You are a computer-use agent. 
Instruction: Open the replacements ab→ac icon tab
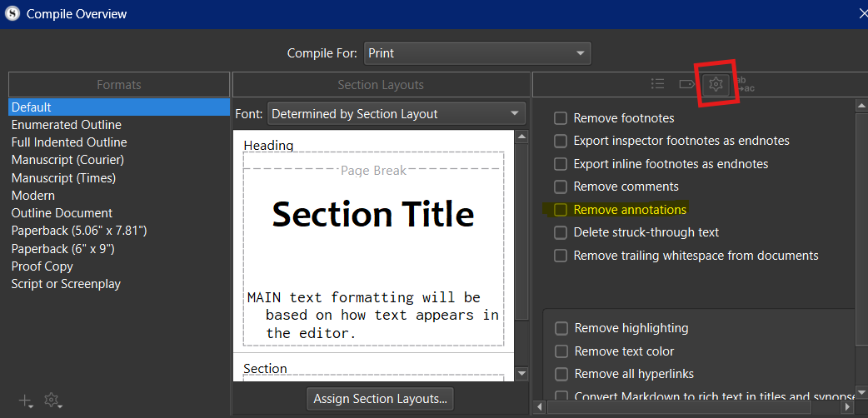coord(744,84)
